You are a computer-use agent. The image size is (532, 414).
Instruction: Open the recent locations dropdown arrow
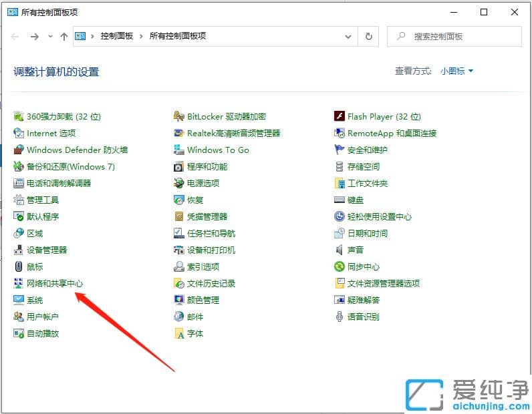(51, 37)
